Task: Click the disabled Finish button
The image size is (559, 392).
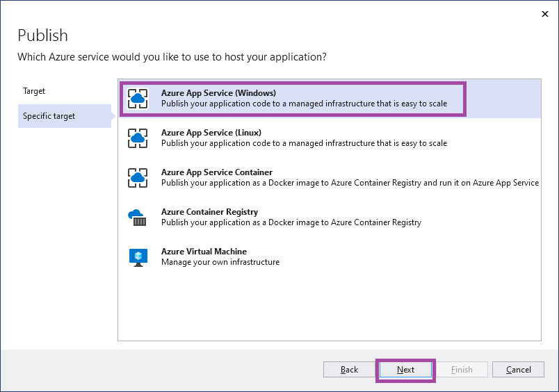Action: tap(462, 370)
